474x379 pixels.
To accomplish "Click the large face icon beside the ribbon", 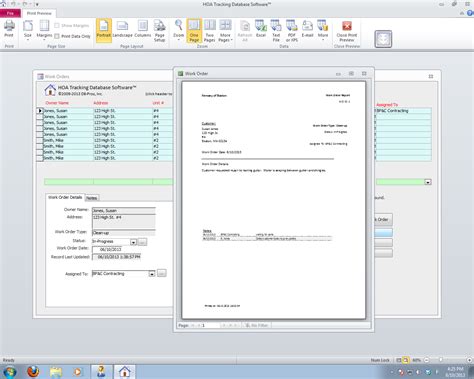I will (383, 39).
